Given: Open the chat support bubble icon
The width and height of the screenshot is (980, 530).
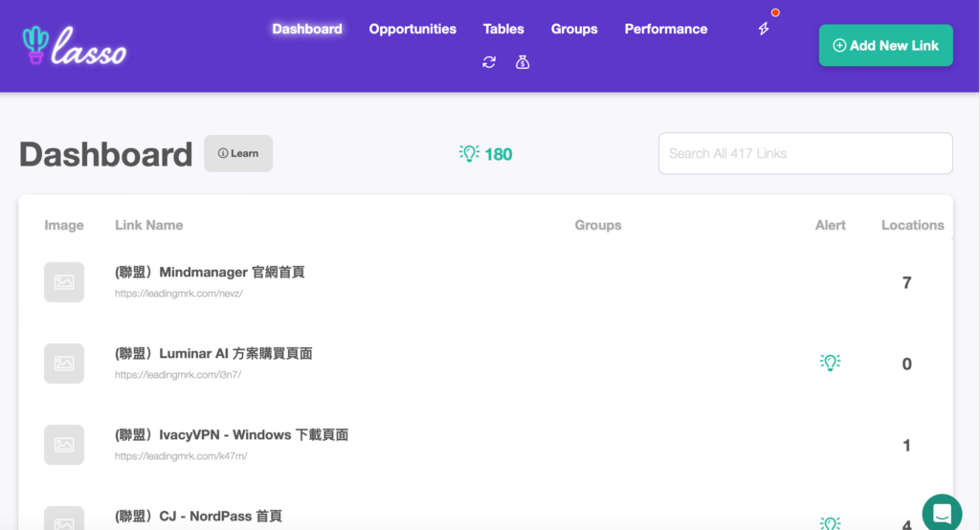Looking at the screenshot, I should (942, 513).
